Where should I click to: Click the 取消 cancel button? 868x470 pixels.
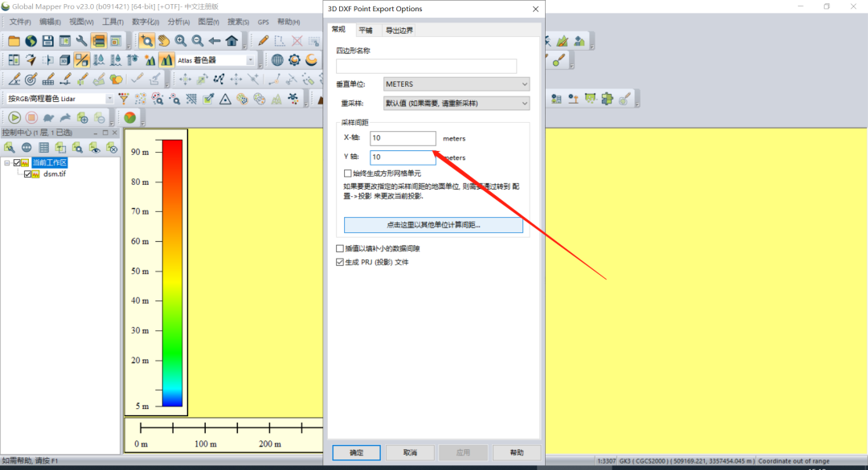410,453
